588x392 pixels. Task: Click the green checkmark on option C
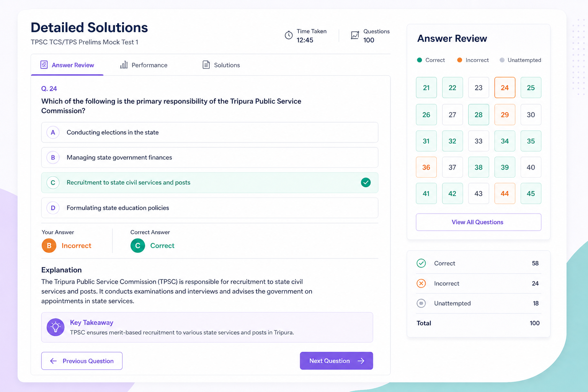coord(366,183)
